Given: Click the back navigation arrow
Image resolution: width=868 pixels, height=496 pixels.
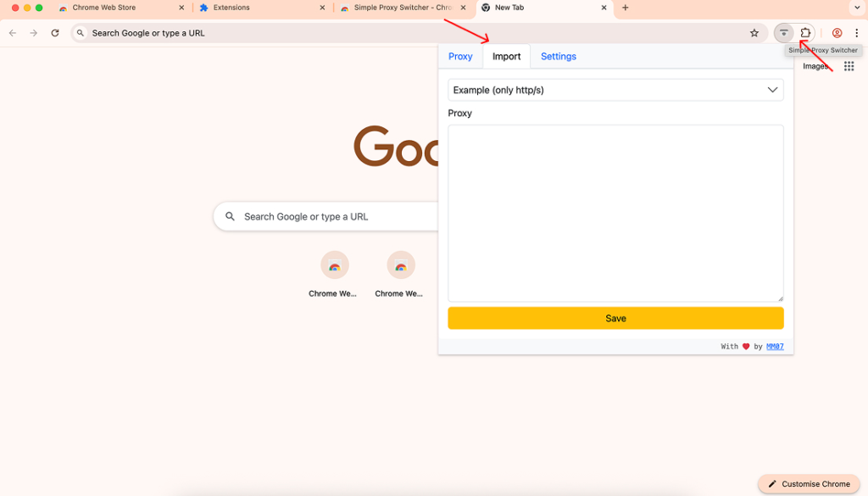Looking at the screenshot, I should pyautogui.click(x=11, y=33).
